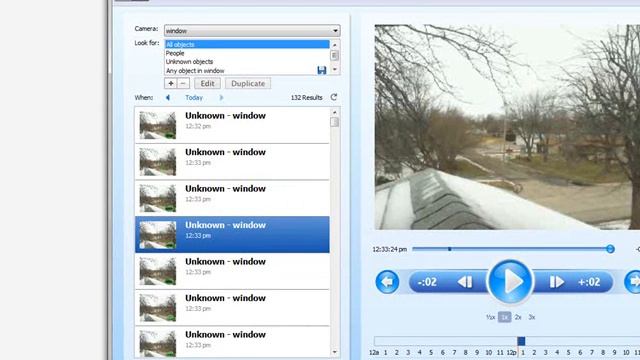The width and height of the screenshot is (640, 360).
Task: Click results list scroll-down arrow
Action: tap(335, 352)
